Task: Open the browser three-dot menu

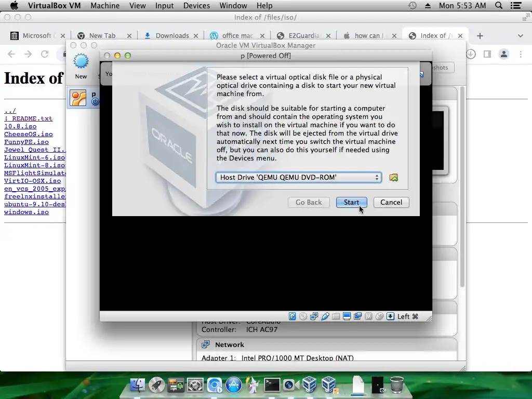Action: click(521, 54)
